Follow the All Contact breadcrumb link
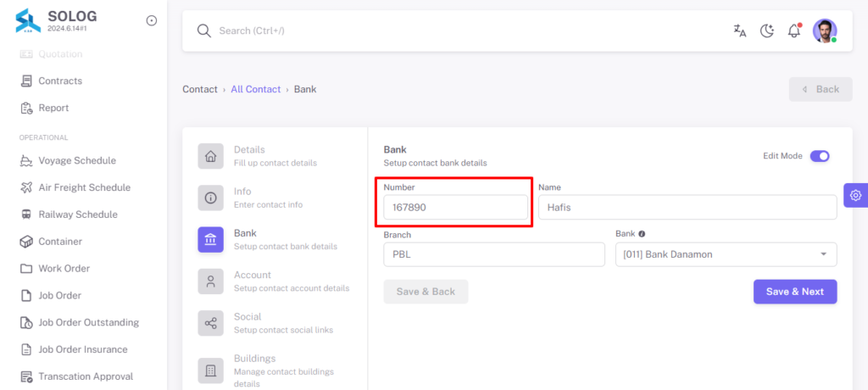The height and width of the screenshot is (390, 868). pyautogui.click(x=256, y=89)
